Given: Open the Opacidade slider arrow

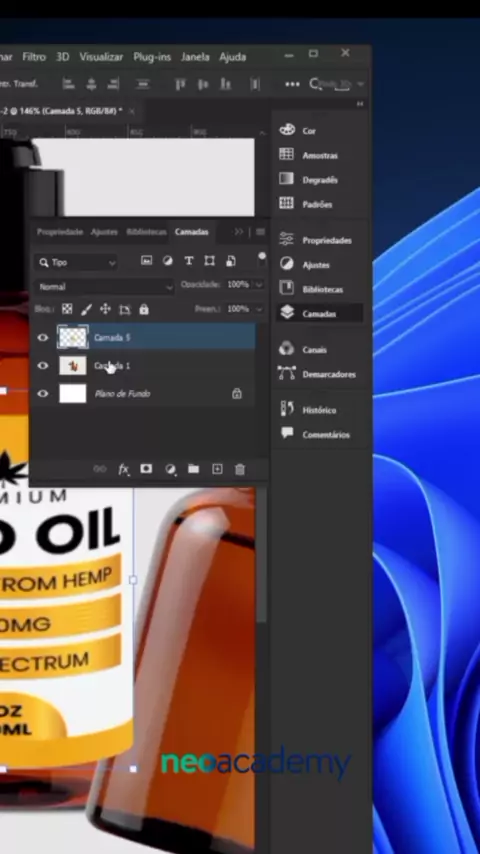Looking at the screenshot, I should [259, 284].
